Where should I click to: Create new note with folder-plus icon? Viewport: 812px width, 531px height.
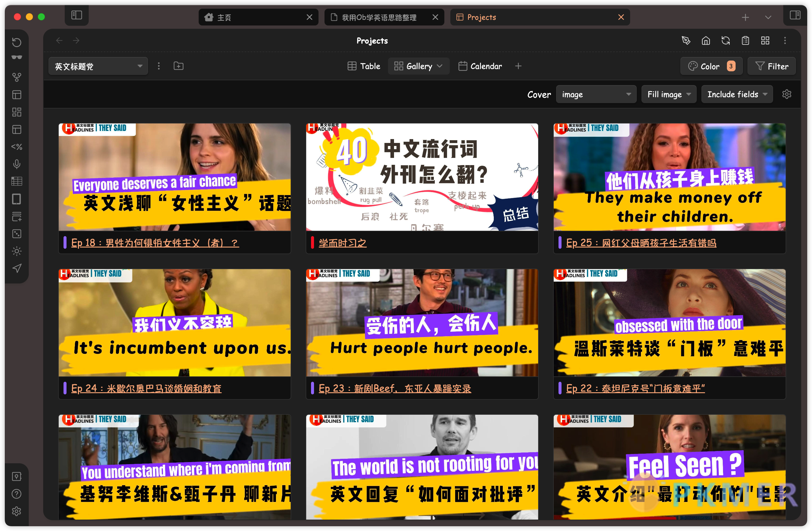[179, 66]
